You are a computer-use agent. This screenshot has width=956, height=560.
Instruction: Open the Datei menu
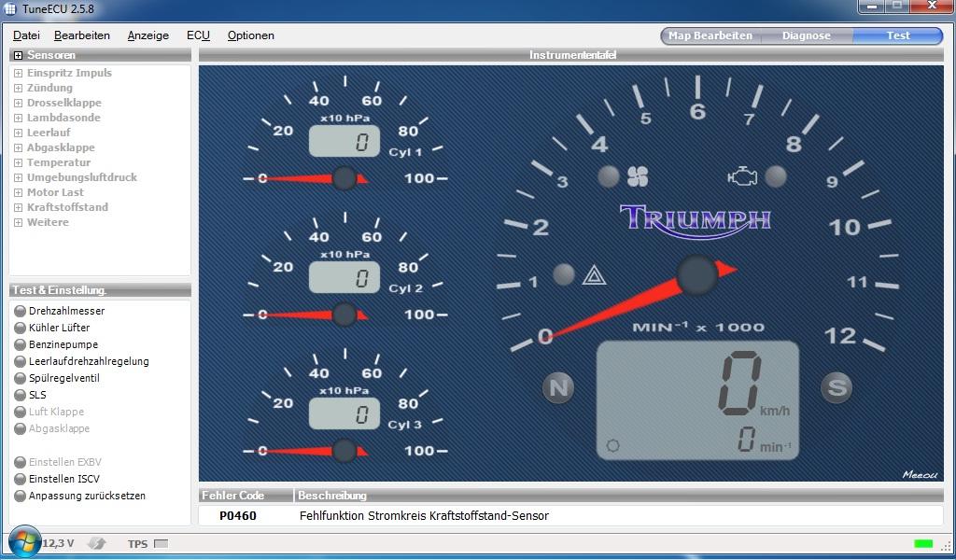[26, 35]
